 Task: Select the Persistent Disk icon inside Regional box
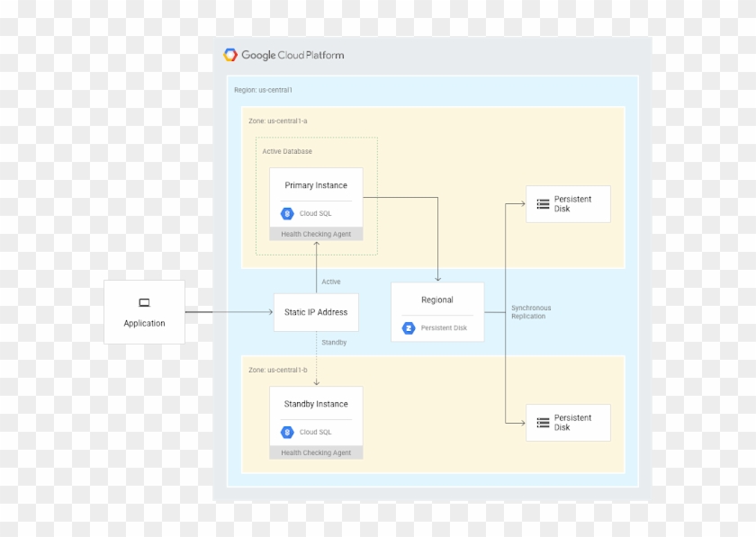407,327
